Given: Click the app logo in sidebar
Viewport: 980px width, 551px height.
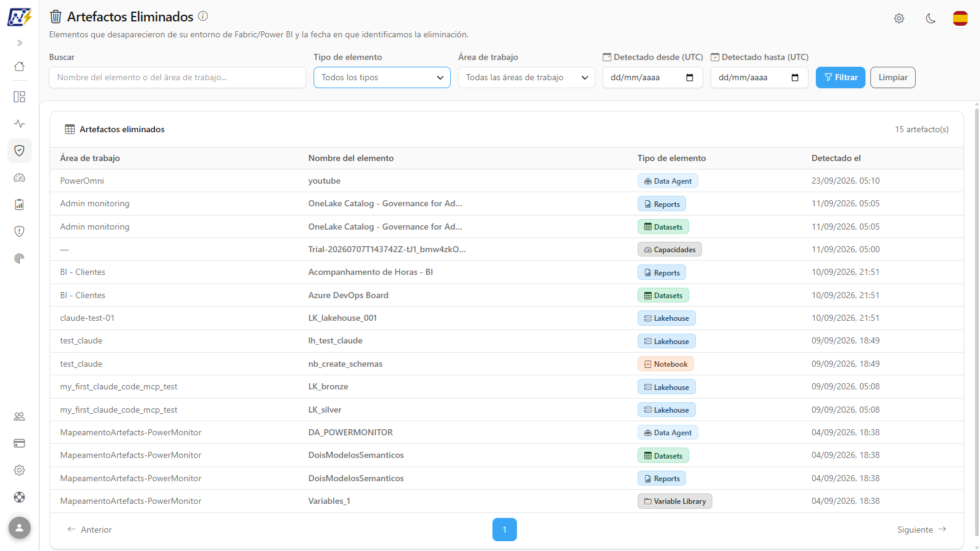Looking at the screenshot, I should click(x=19, y=17).
